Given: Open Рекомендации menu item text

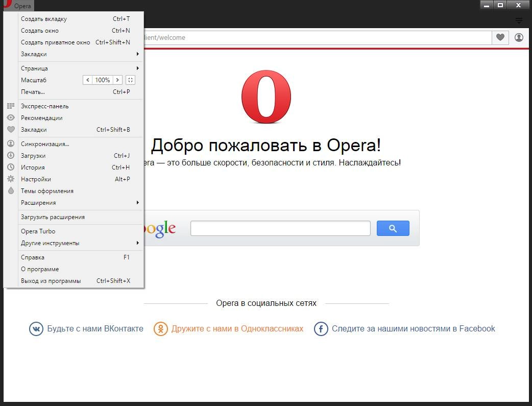Looking at the screenshot, I should [x=42, y=118].
